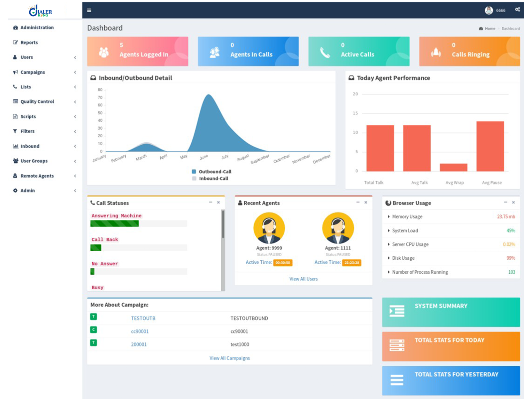
Task: Collapse the Call Statuses panel
Action: (210, 202)
